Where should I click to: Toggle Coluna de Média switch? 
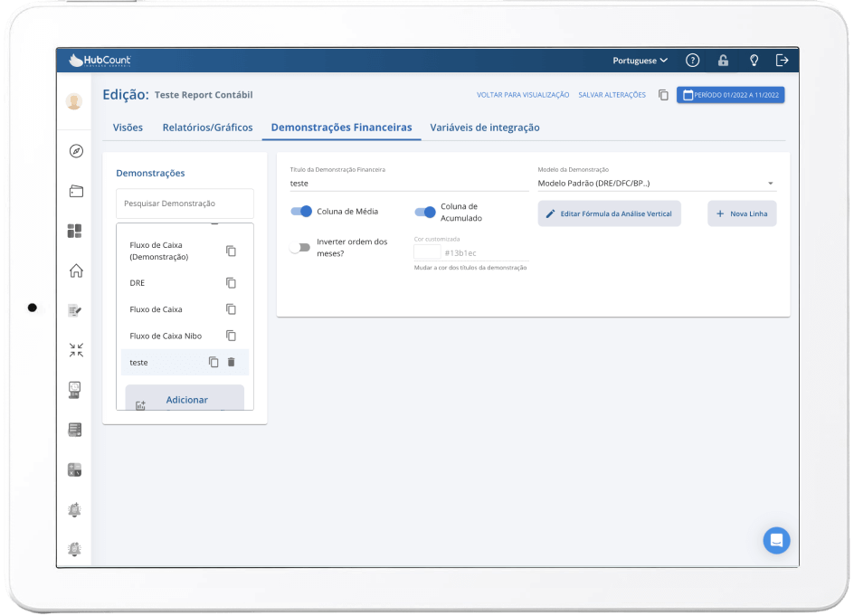tap(301, 212)
